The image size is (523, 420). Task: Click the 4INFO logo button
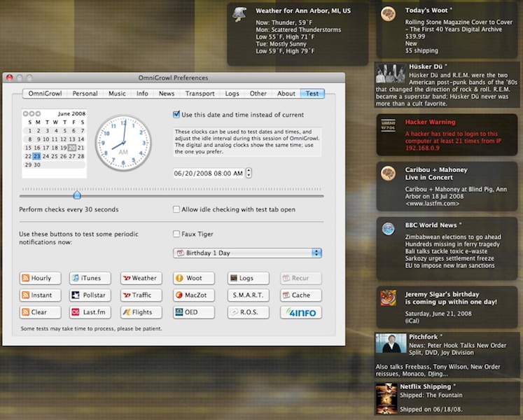301,312
